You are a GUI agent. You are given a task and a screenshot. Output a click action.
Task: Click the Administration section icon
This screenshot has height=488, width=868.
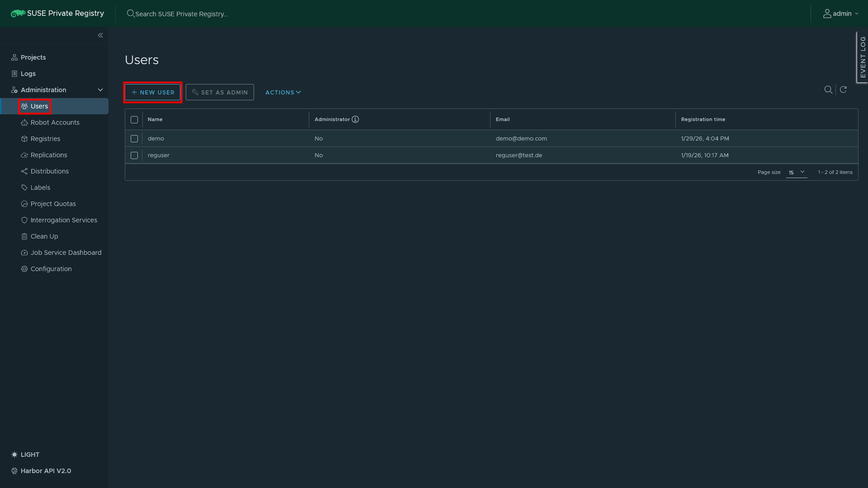[14, 90]
